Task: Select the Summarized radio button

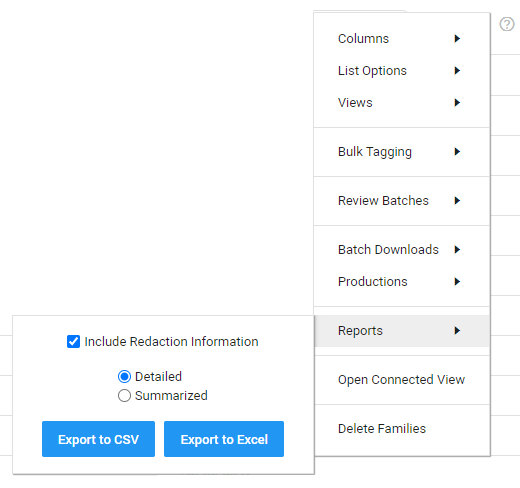Action: [x=124, y=396]
